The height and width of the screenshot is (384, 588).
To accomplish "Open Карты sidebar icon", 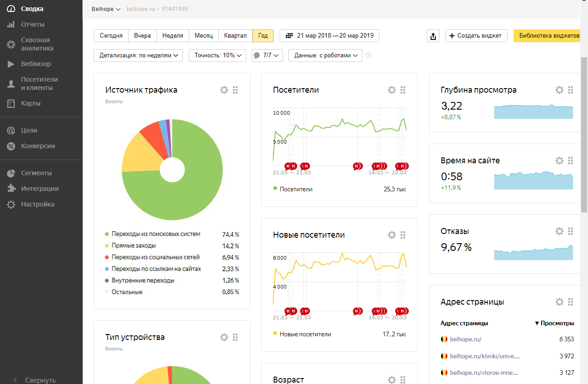I will tap(11, 103).
